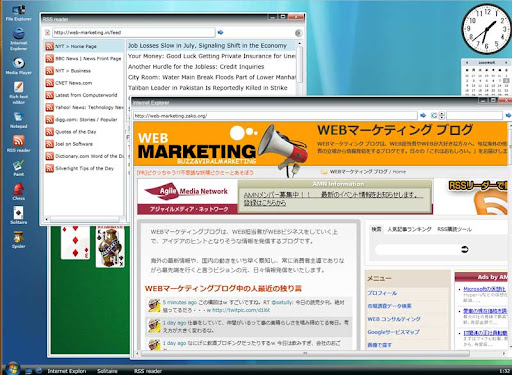This screenshot has height=375, width=512.
Task: Click the analog clock gadget
Action: coord(486,29)
